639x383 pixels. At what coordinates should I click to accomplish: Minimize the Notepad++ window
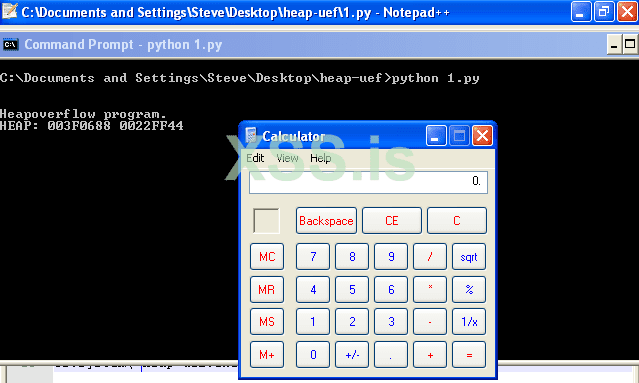point(581,12)
